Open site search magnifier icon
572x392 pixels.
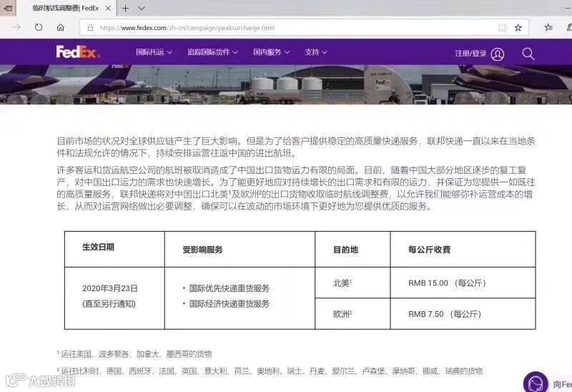click(x=528, y=54)
